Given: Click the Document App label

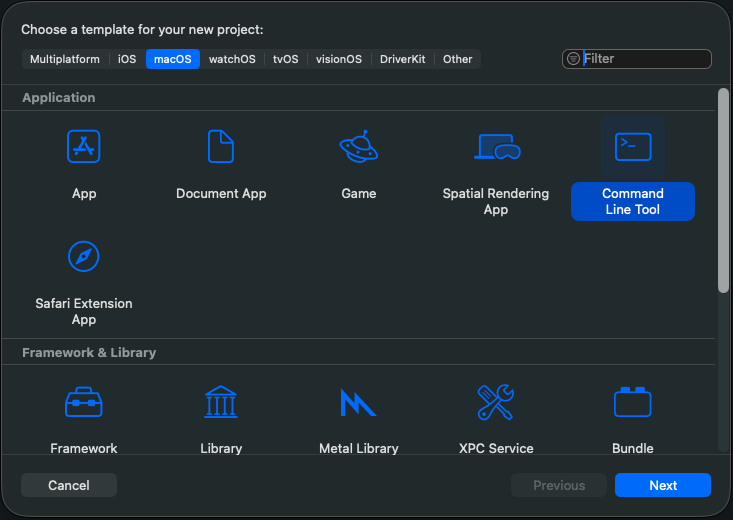Looking at the screenshot, I should click(221, 193).
